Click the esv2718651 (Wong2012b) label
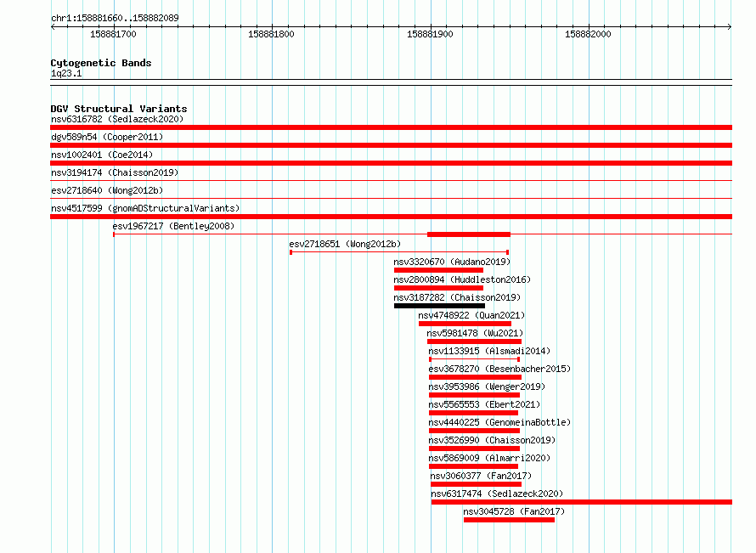Image resolution: width=756 pixels, height=553 pixels. point(345,244)
